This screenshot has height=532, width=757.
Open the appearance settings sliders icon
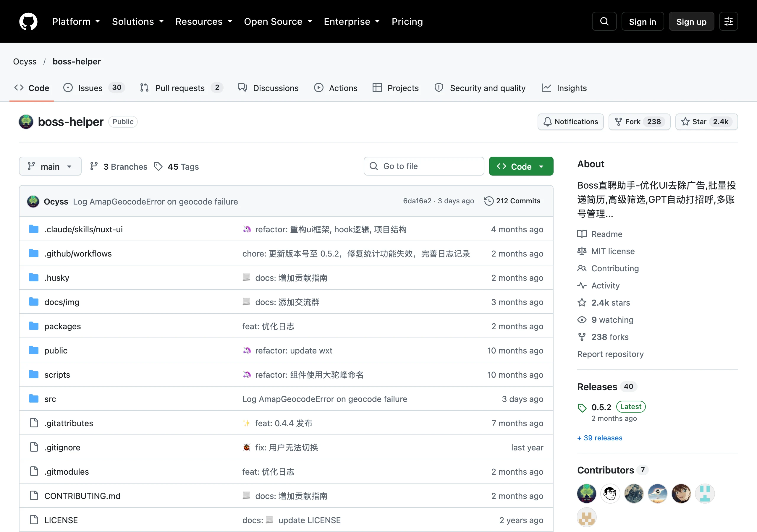[728, 21]
